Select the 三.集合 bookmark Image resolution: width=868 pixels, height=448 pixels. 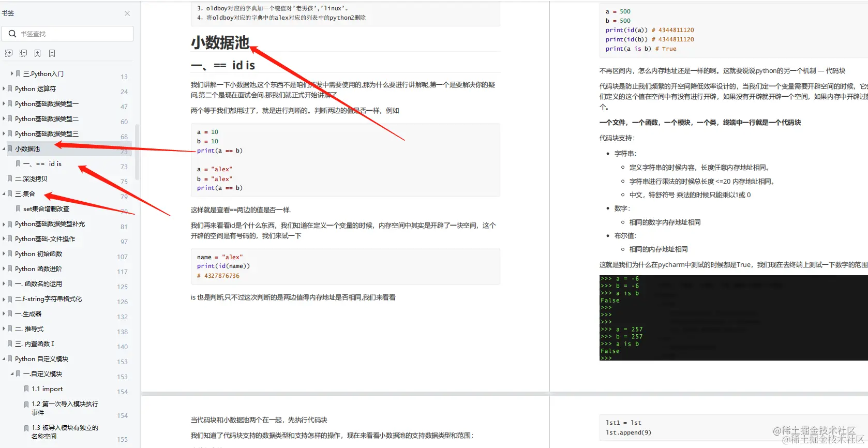[25, 193]
